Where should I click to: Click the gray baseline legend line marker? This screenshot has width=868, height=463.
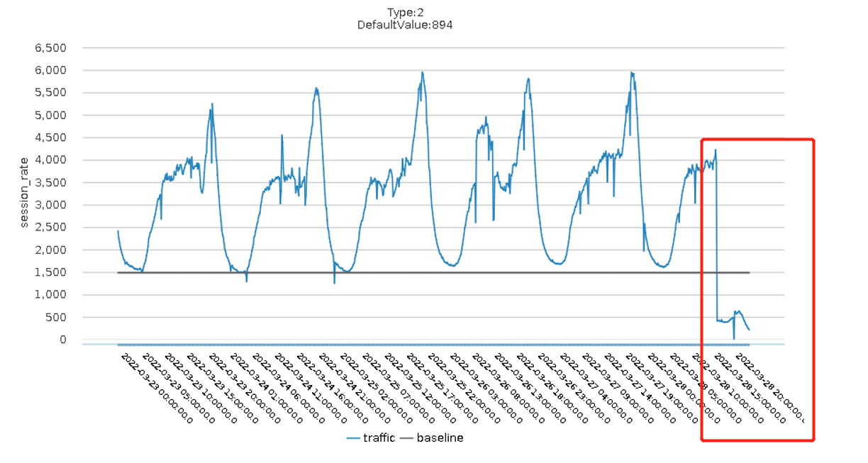406,438
